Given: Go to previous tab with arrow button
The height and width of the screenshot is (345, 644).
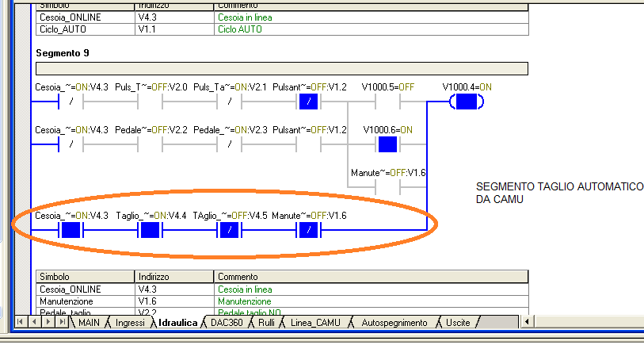Looking at the screenshot, I should 36,321.
